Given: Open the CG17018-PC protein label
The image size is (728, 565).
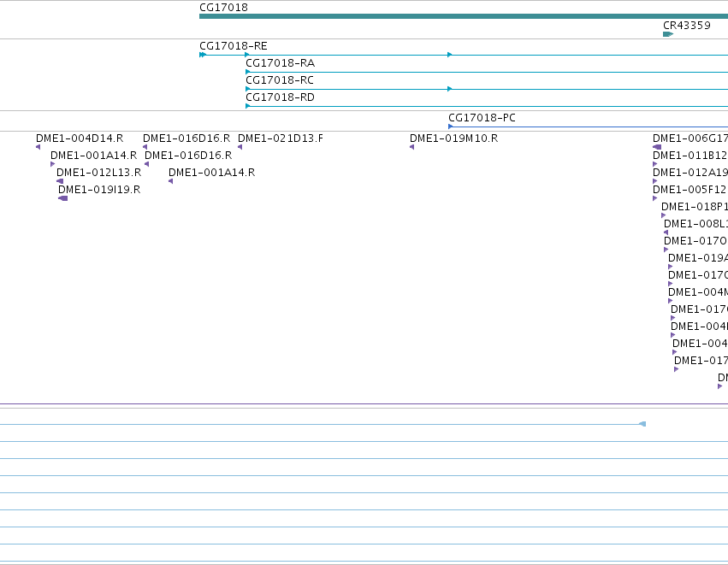Looking at the screenshot, I should (482, 118).
